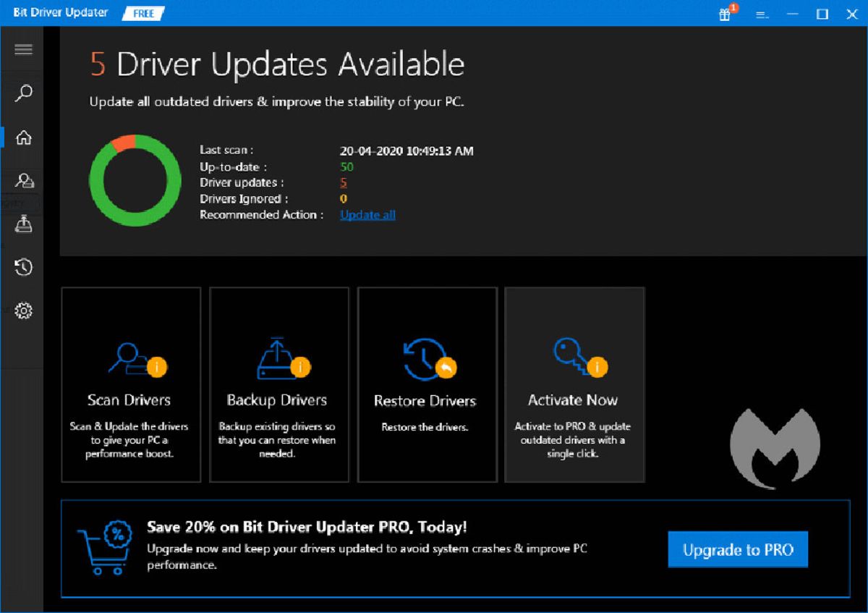
Task: Maximize the Bit Driver Updater window
Action: click(x=822, y=14)
